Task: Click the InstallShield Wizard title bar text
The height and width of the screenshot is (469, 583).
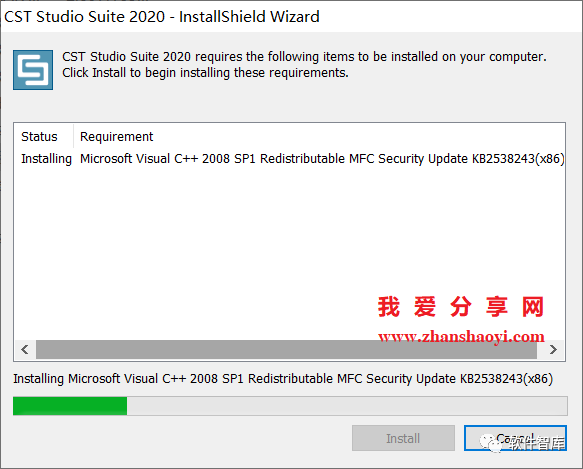Action: coord(162,17)
